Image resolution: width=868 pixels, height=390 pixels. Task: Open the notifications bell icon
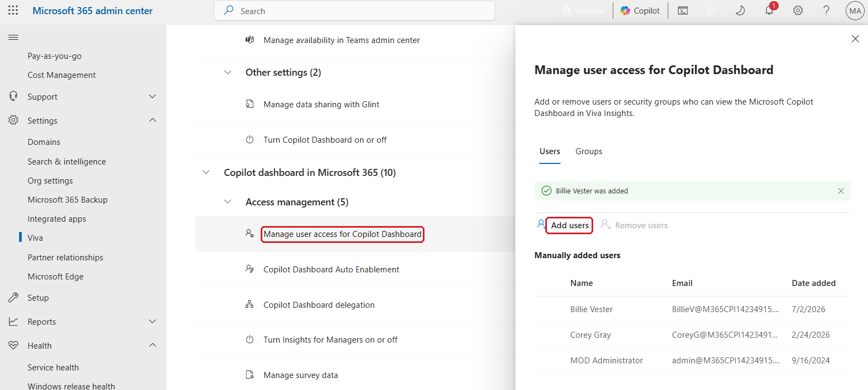(x=769, y=10)
